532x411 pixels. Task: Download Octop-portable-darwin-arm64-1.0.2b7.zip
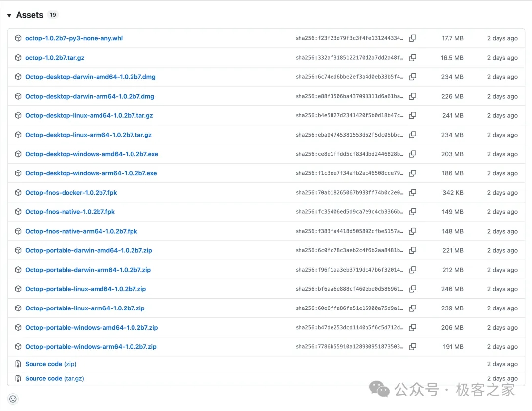pyautogui.click(x=88, y=270)
